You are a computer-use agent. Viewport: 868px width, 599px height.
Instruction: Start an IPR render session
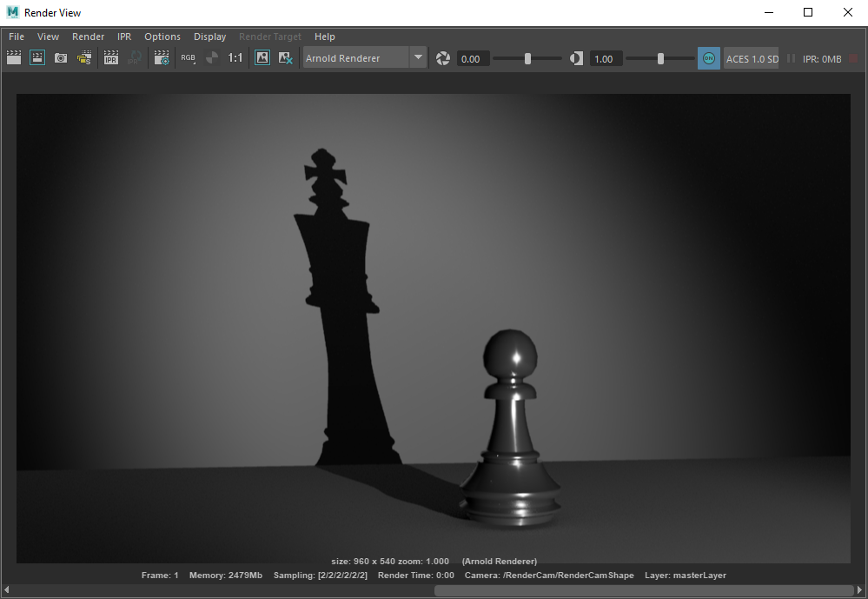(110, 58)
